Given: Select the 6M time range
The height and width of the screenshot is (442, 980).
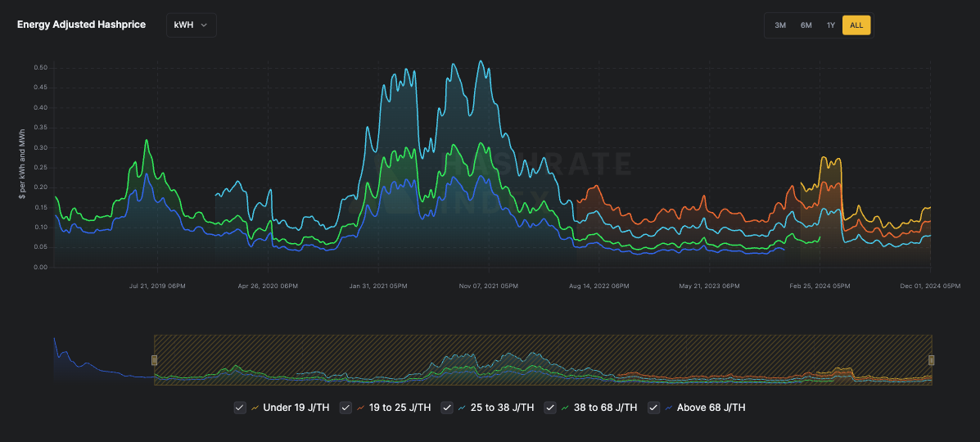Looking at the screenshot, I should point(806,25).
